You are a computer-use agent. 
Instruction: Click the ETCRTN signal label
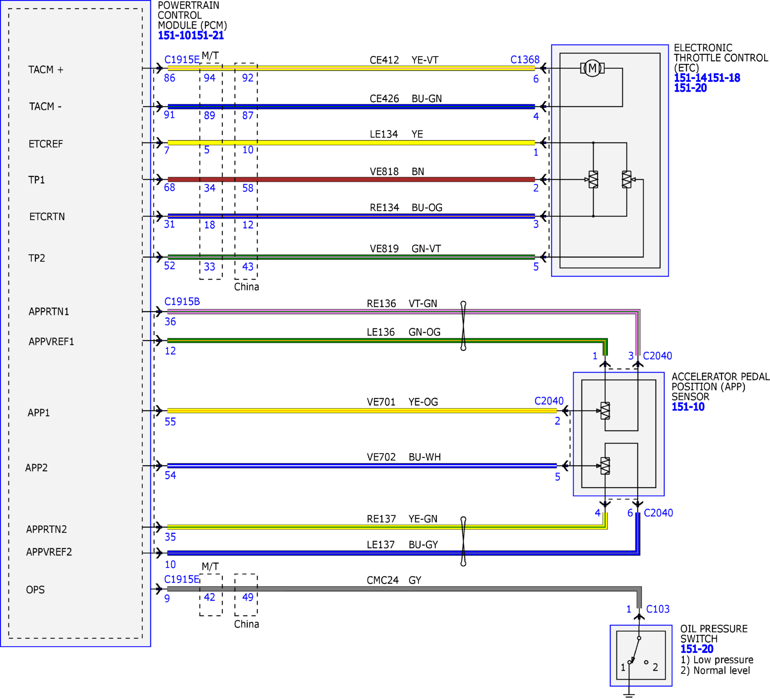(x=47, y=217)
